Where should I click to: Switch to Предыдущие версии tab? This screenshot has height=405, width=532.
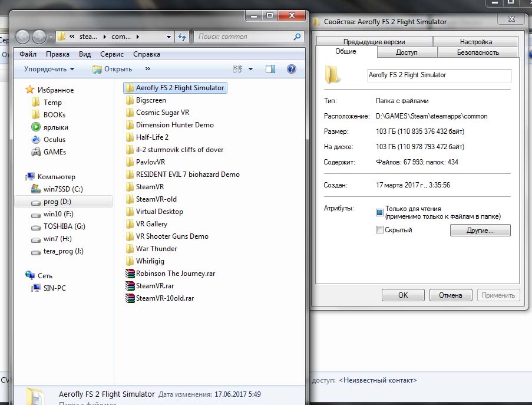pos(374,41)
